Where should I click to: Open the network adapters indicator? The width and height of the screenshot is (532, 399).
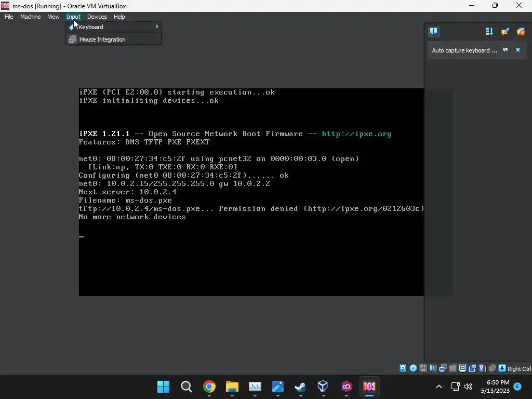pyautogui.click(x=443, y=368)
